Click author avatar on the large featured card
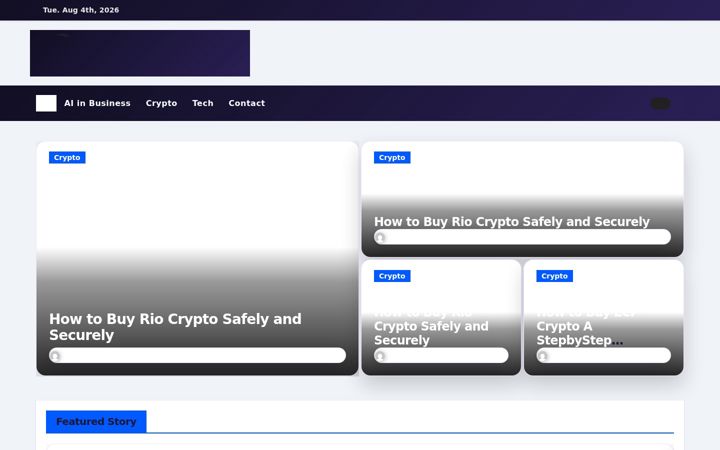Image resolution: width=720 pixels, height=450 pixels. tap(56, 356)
